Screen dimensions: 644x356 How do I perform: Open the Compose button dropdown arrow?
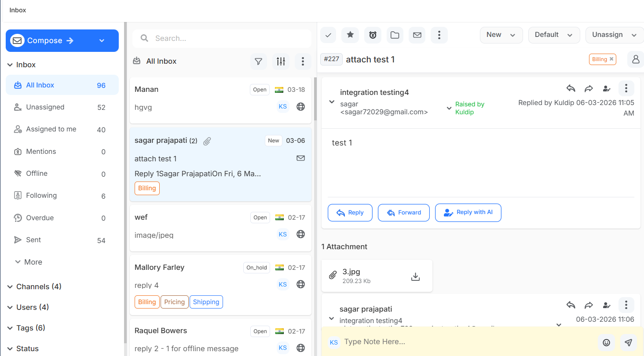[x=102, y=40]
